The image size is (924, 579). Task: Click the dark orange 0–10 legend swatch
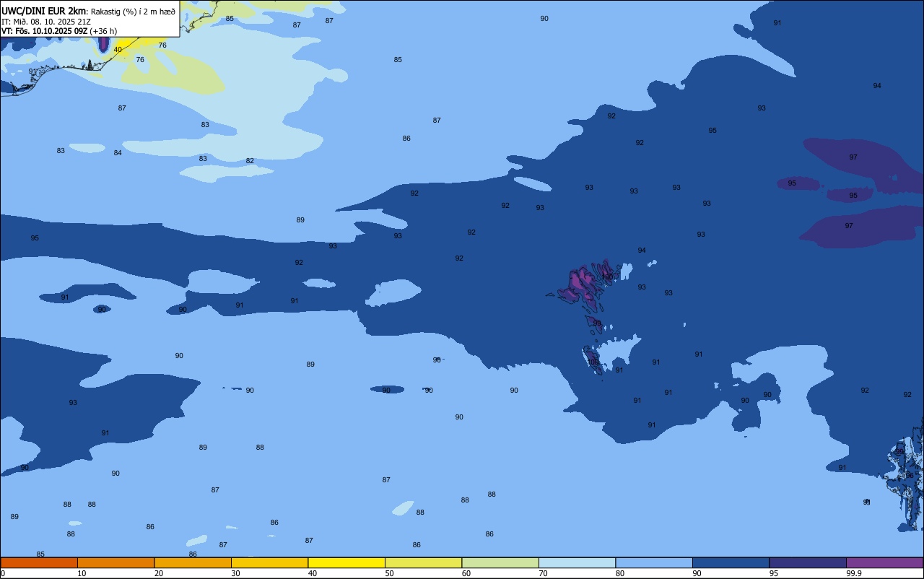coord(39,562)
